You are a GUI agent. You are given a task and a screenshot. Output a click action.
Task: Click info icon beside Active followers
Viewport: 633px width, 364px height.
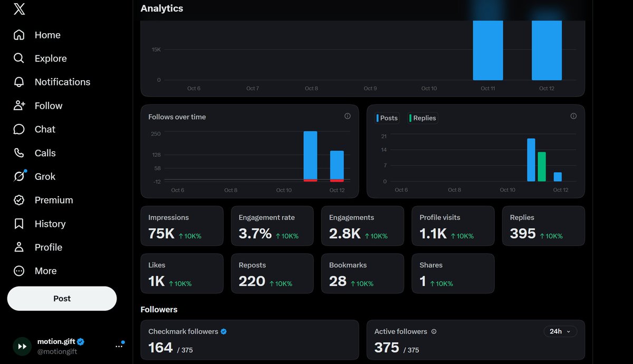[x=434, y=332]
